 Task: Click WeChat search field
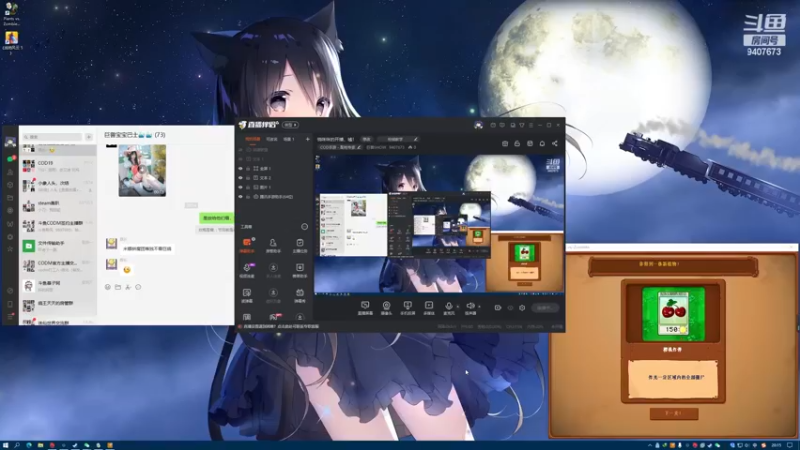click(52, 137)
